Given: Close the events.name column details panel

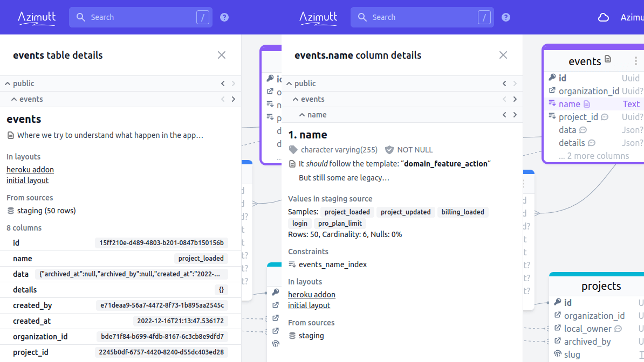Looking at the screenshot, I should click(503, 55).
